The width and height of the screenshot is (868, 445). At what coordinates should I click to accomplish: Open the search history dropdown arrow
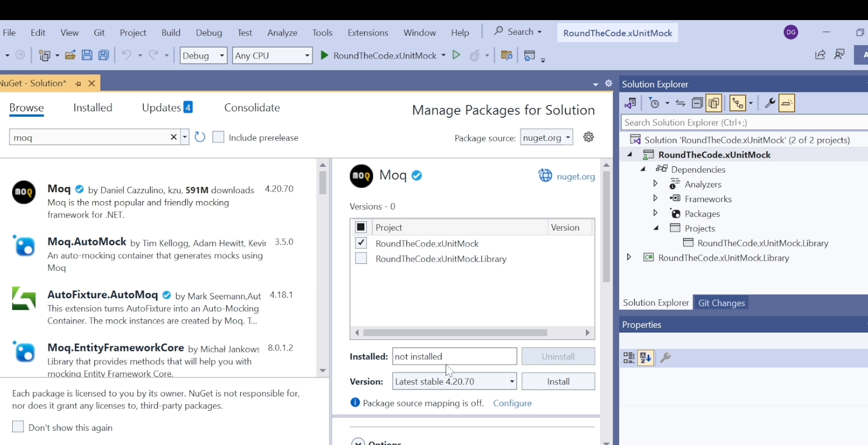click(185, 137)
